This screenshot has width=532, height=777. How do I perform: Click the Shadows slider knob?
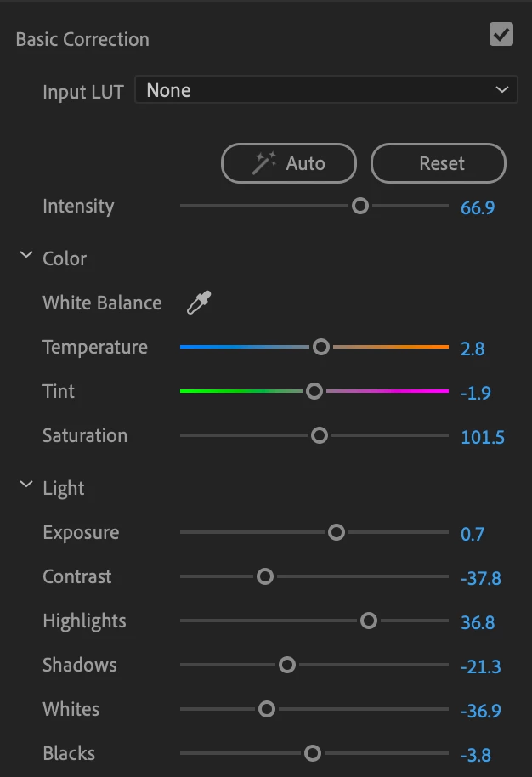(x=287, y=665)
